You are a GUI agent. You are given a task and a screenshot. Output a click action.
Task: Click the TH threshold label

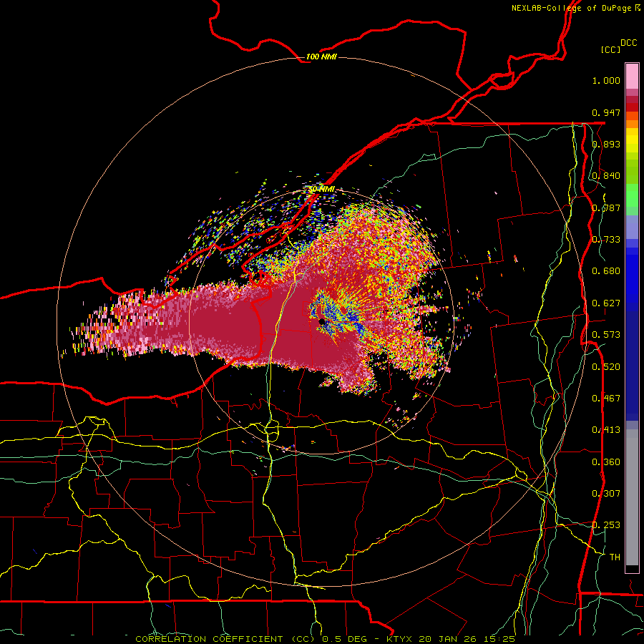pyautogui.click(x=615, y=557)
